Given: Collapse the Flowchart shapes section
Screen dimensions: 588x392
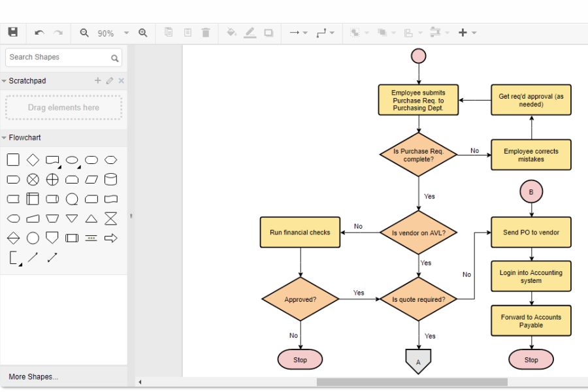Looking at the screenshot, I should [5, 137].
